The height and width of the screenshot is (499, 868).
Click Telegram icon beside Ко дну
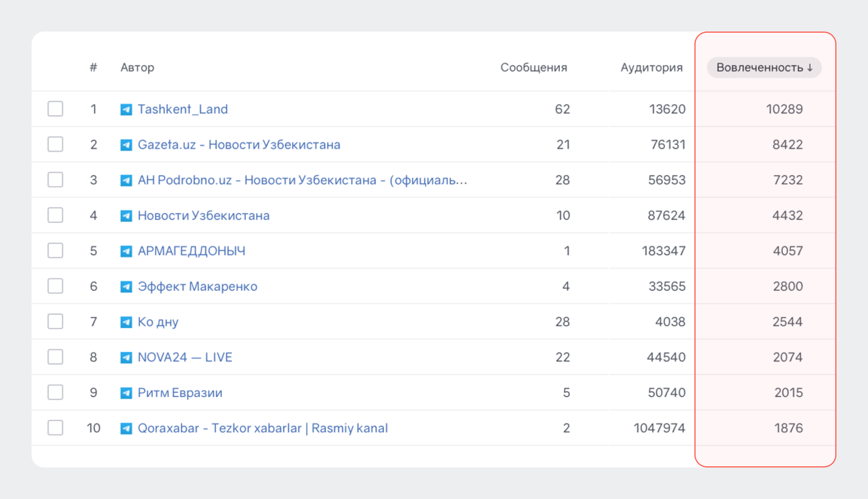126,322
